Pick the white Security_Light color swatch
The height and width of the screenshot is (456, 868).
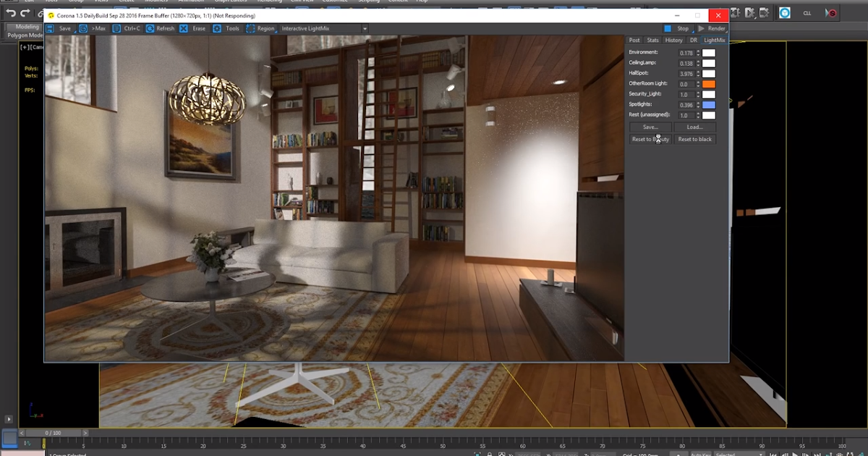[x=709, y=94]
